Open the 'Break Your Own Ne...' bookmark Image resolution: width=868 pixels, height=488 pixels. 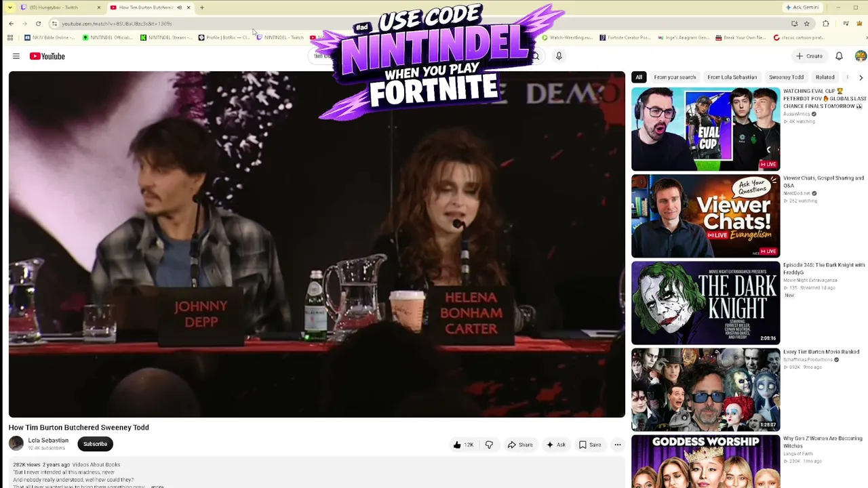pyautogui.click(x=741, y=38)
